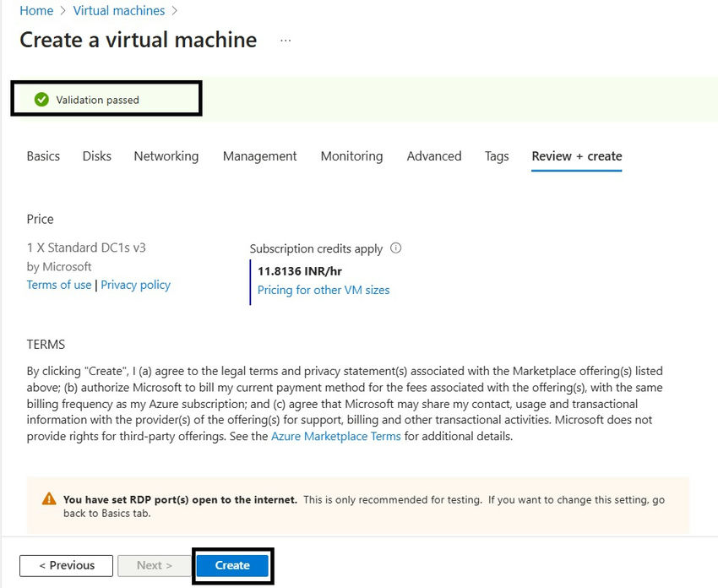This screenshot has width=718, height=588.
Task: Select the Tags tab
Action: pos(497,156)
